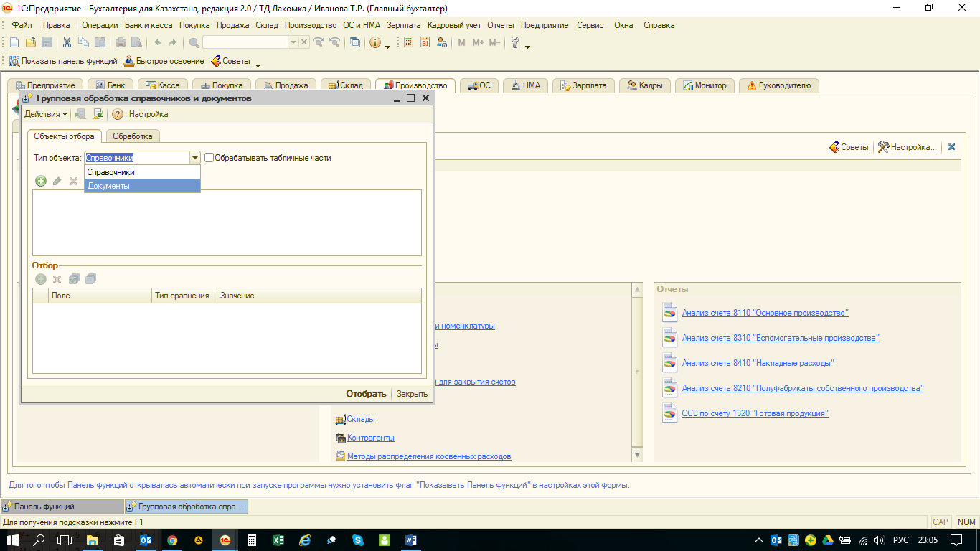Expand the 'Тип объекта' dropdown arrow
Screen dimensions: 980x551
coord(194,158)
